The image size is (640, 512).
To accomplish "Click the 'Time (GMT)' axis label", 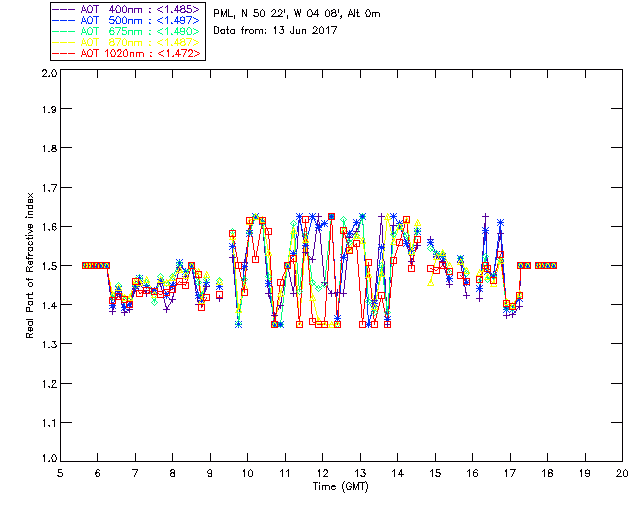I will point(340,486).
